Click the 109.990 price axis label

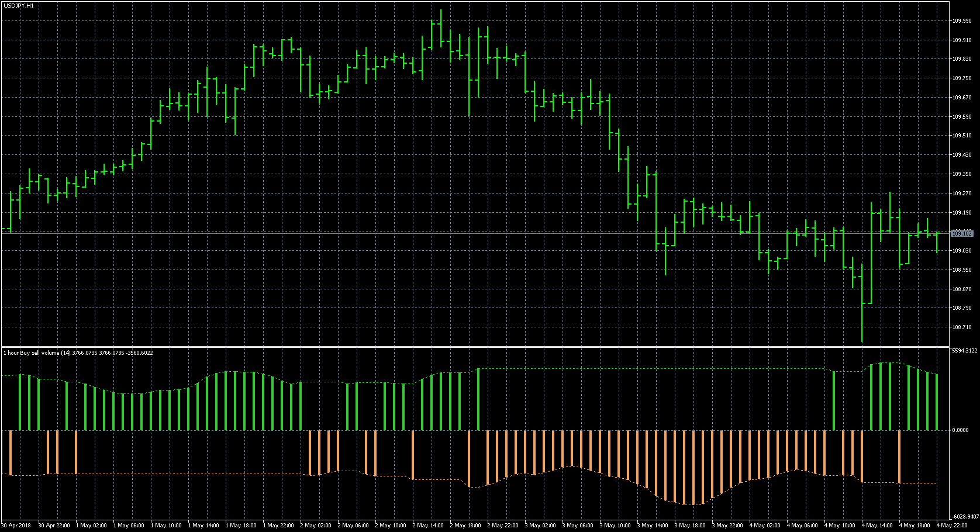[x=961, y=21]
